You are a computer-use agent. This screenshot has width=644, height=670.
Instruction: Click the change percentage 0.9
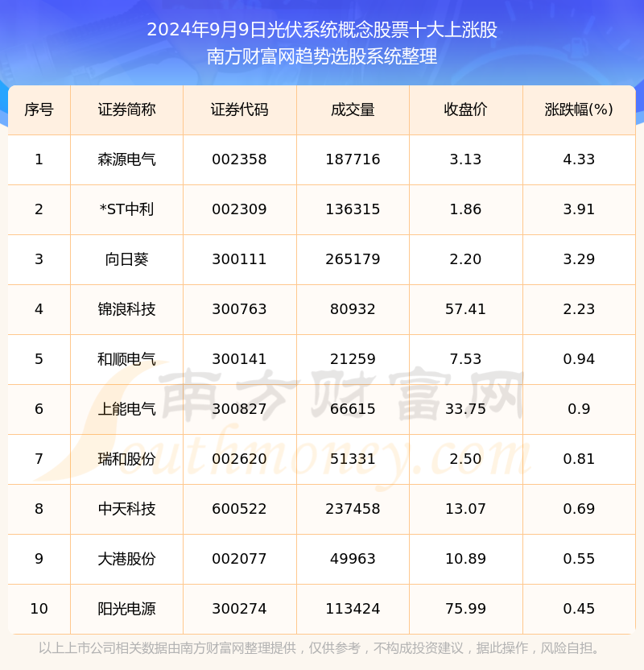579,409
